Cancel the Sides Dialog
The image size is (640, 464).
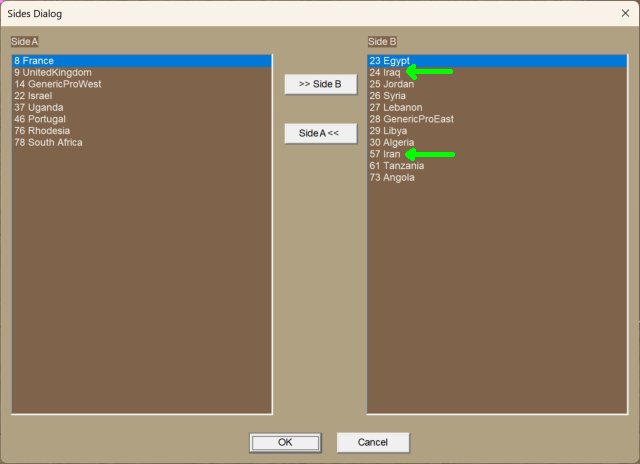point(373,442)
